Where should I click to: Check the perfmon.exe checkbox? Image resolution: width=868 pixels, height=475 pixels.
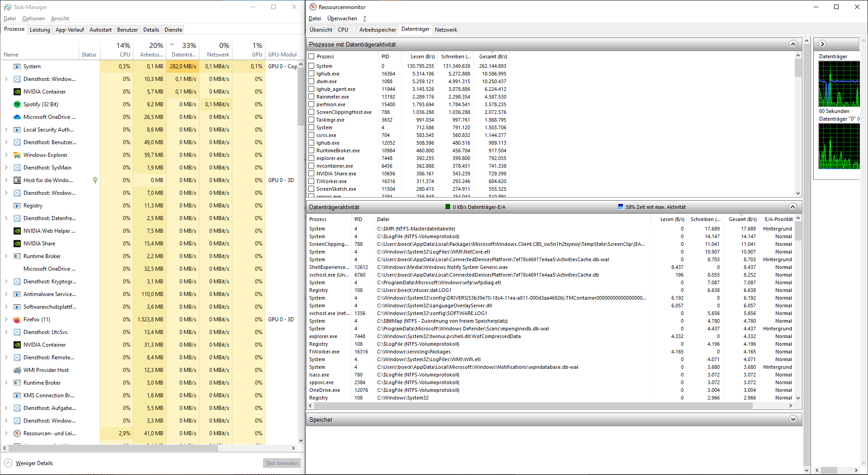click(x=311, y=104)
